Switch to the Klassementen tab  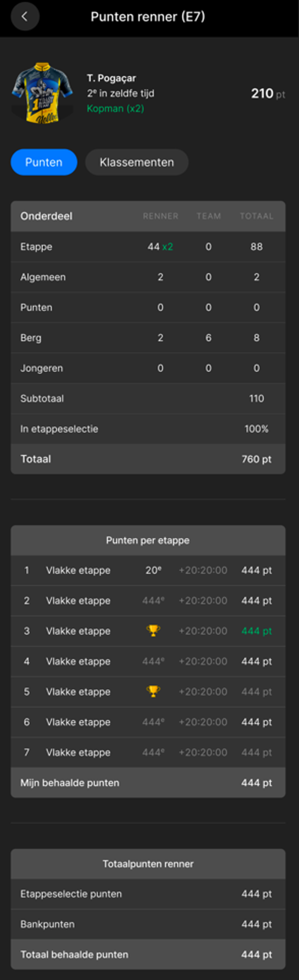click(137, 162)
